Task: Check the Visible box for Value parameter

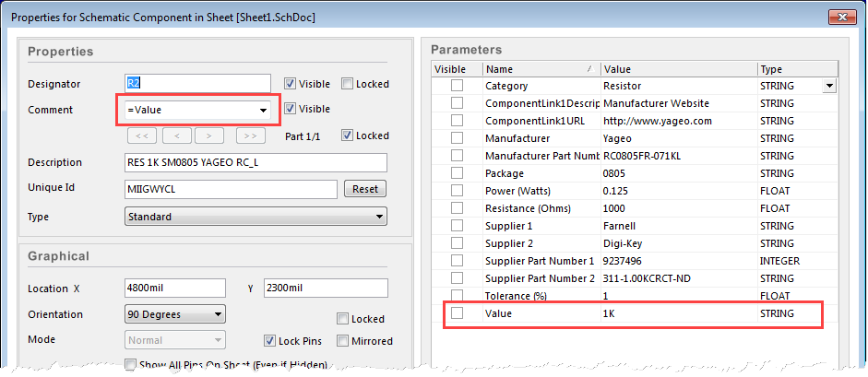Action: click(457, 313)
